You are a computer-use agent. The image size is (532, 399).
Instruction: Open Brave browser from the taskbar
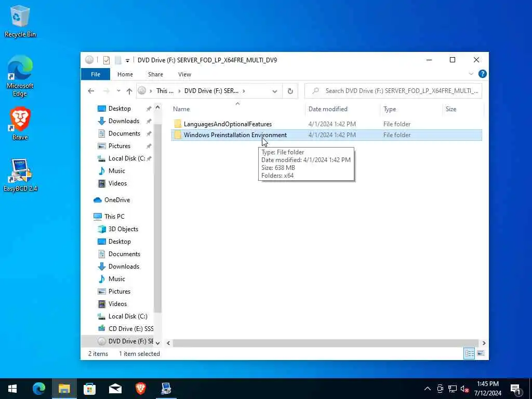(140, 389)
